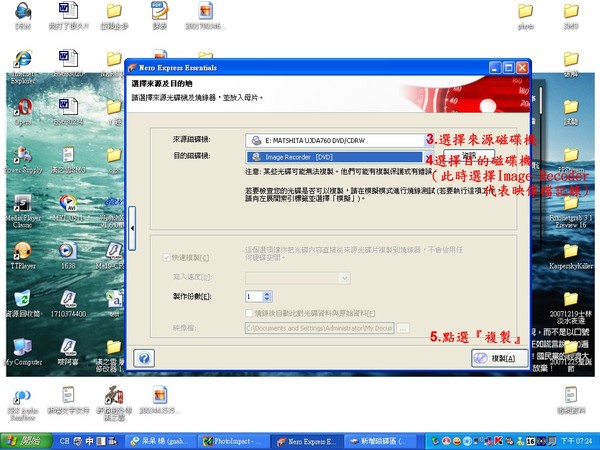Select the MVI AVI video file icon
The image size is (600, 450).
click(x=68, y=208)
